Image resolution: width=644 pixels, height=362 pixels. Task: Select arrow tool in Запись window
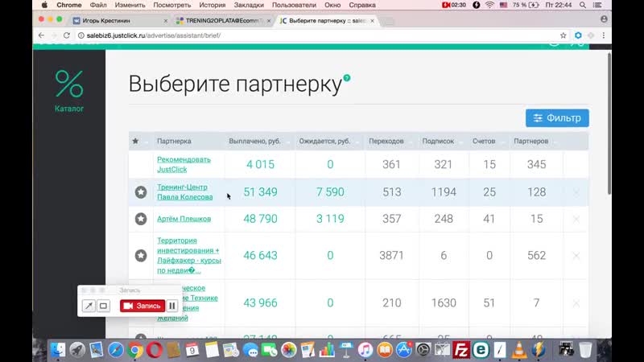click(89, 306)
